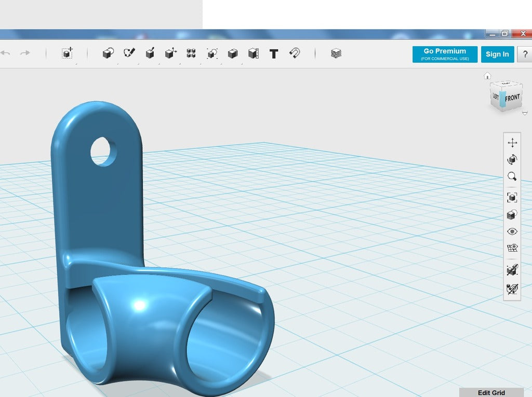Activate the Text tool
The width and height of the screenshot is (532, 397).
coord(274,53)
